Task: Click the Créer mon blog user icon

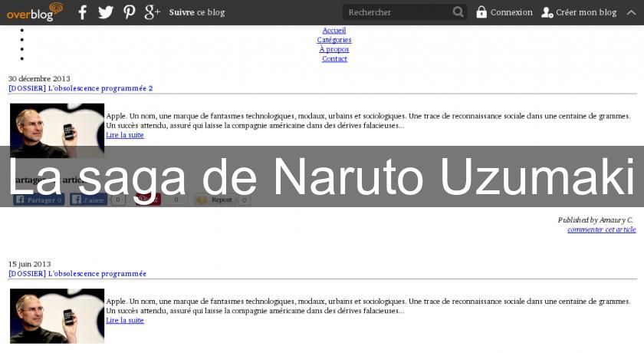Action: pos(547,12)
